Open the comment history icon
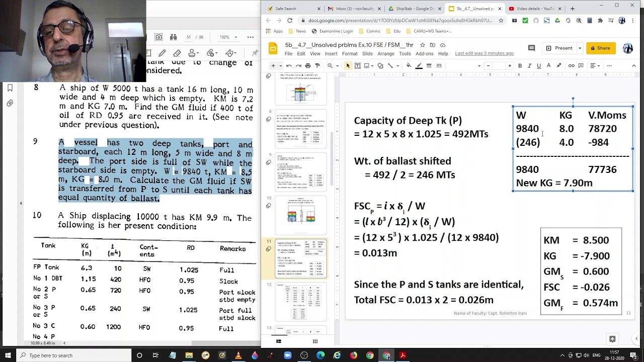644x362 pixels. click(x=531, y=48)
